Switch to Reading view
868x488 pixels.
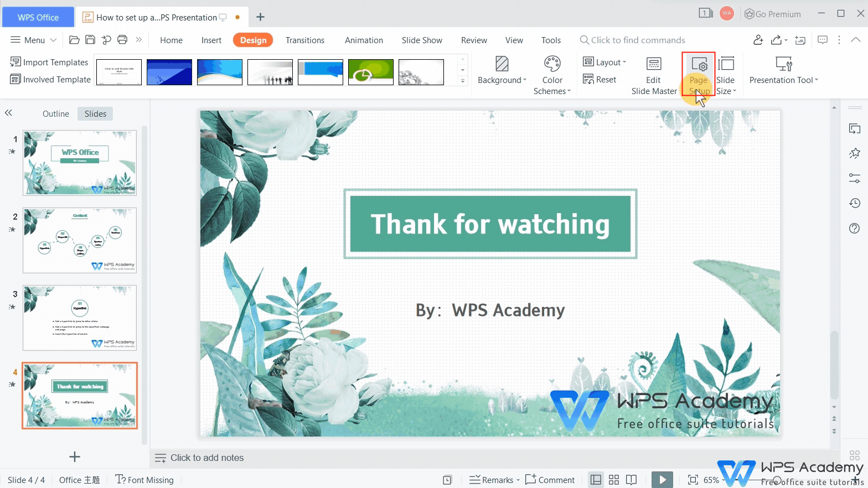pos(631,480)
